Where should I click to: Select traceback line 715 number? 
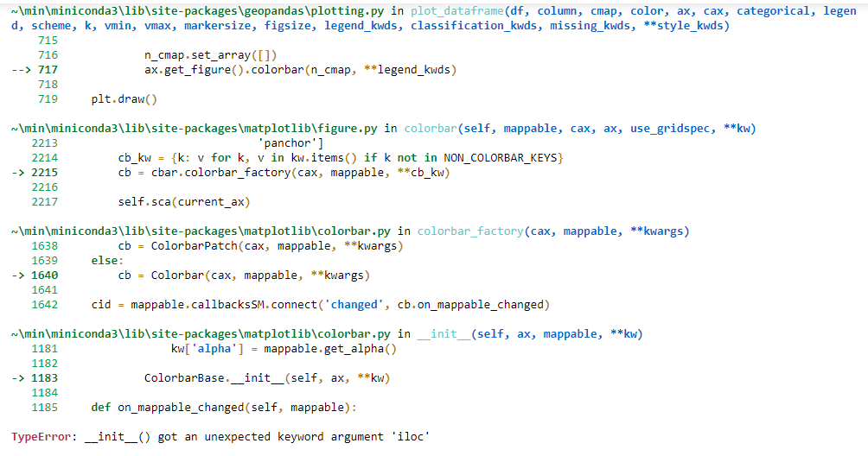[48, 41]
